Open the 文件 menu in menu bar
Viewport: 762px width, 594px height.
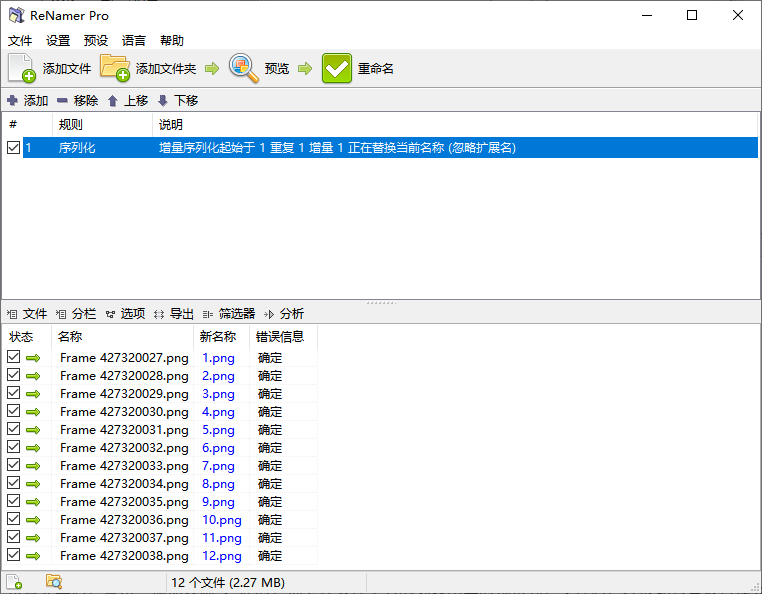coord(20,40)
